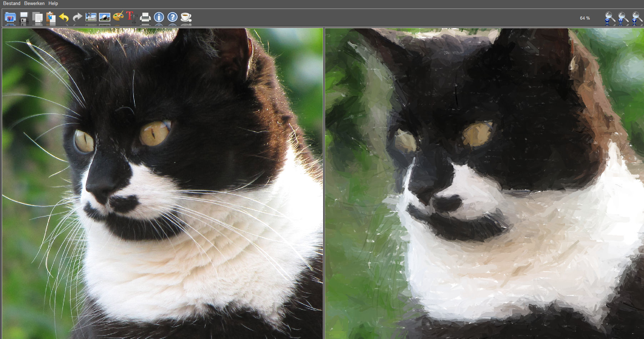Paste from clipboard using the clipboard icon
The height and width of the screenshot is (339, 644).
point(51,18)
